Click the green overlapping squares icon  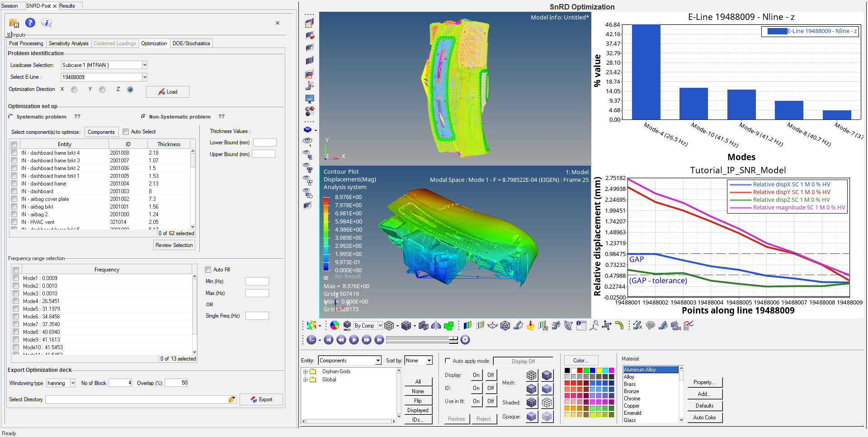[x=448, y=325]
